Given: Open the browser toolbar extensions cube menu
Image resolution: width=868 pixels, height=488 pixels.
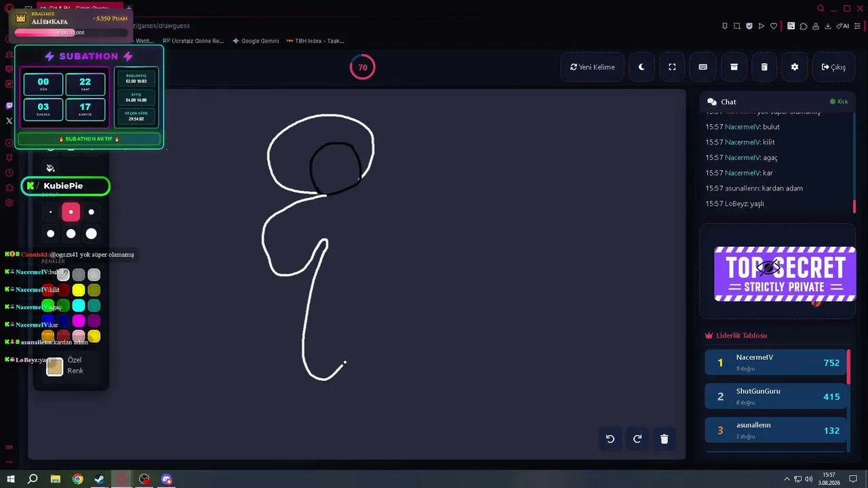Looking at the screenshot, I should pos(804,26).
